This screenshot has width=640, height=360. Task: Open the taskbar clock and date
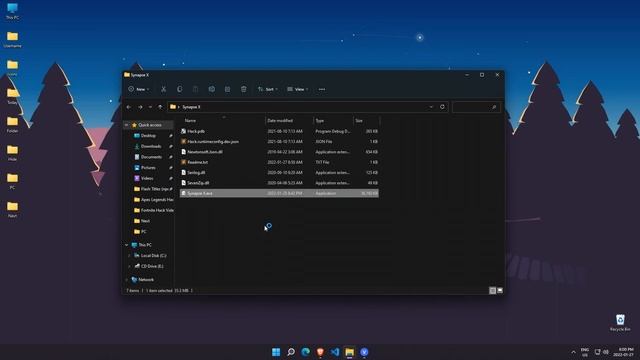click(625, 352)
